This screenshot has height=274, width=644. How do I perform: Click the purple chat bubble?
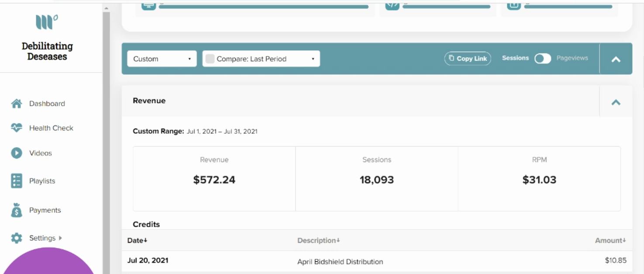point(49,261)
